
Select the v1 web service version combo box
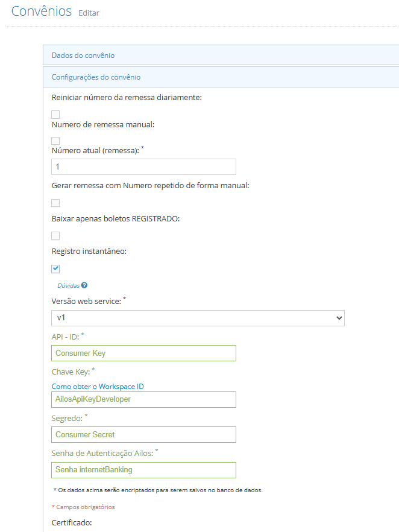coord(198,318)
